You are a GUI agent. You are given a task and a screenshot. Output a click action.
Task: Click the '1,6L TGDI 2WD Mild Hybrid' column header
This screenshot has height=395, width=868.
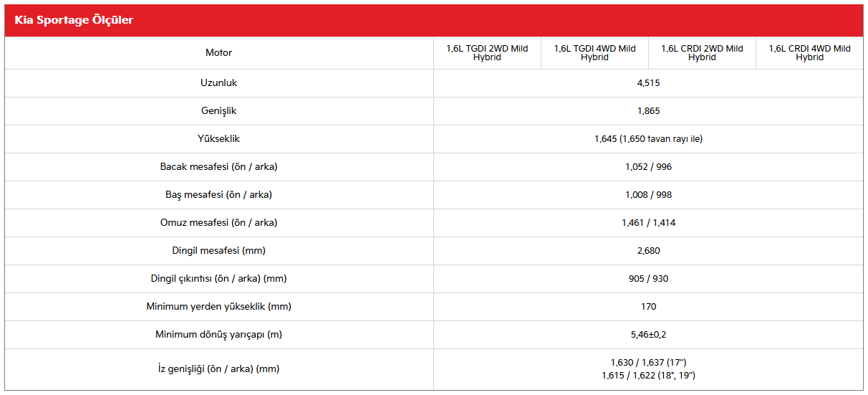click(487, 53)
